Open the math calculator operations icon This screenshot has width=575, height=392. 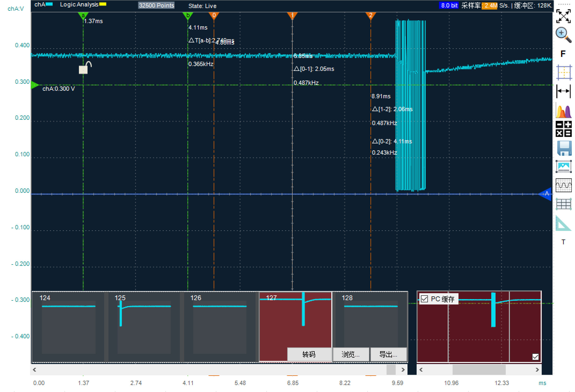(563, 129)
